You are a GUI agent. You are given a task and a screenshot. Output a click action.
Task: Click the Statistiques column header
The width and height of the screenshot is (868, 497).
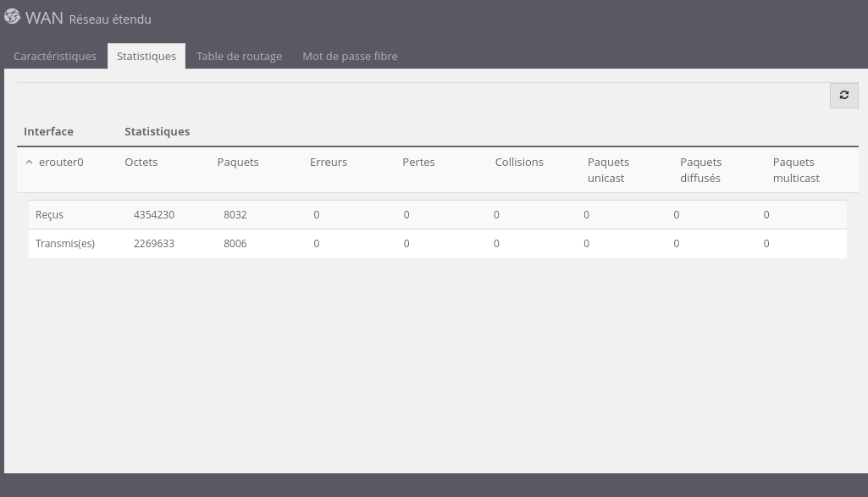(157, 131)
